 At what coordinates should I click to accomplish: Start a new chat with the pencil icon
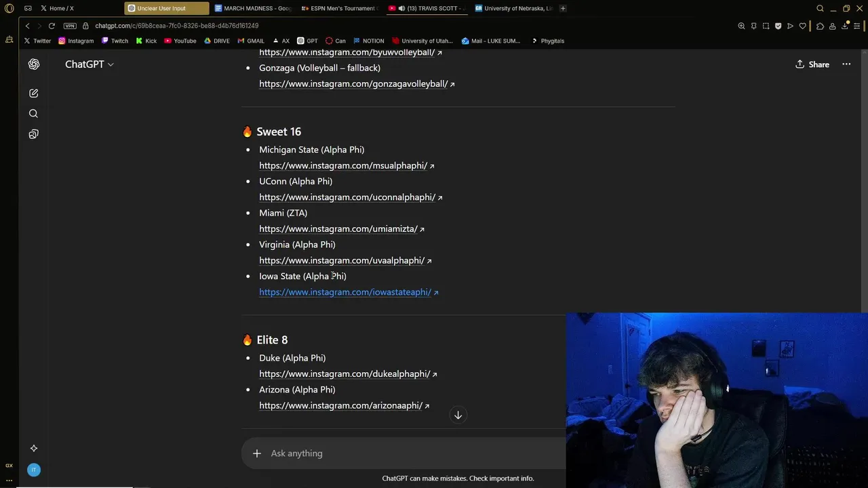coord(33,94)
